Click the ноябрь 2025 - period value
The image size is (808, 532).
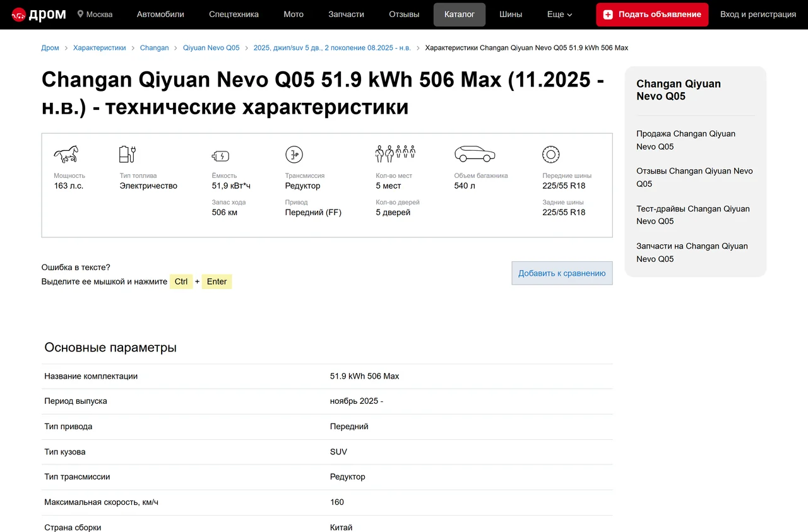point(357,401)
